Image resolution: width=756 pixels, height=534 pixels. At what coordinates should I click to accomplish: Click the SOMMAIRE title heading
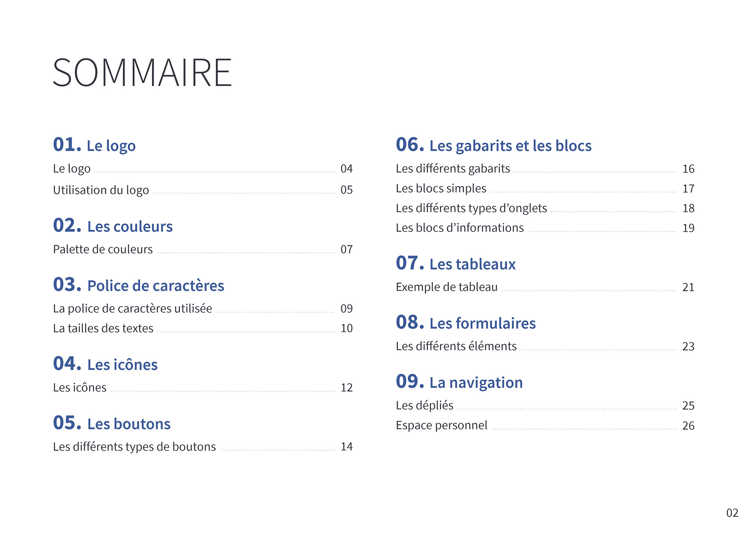click(x=142, y=73)
